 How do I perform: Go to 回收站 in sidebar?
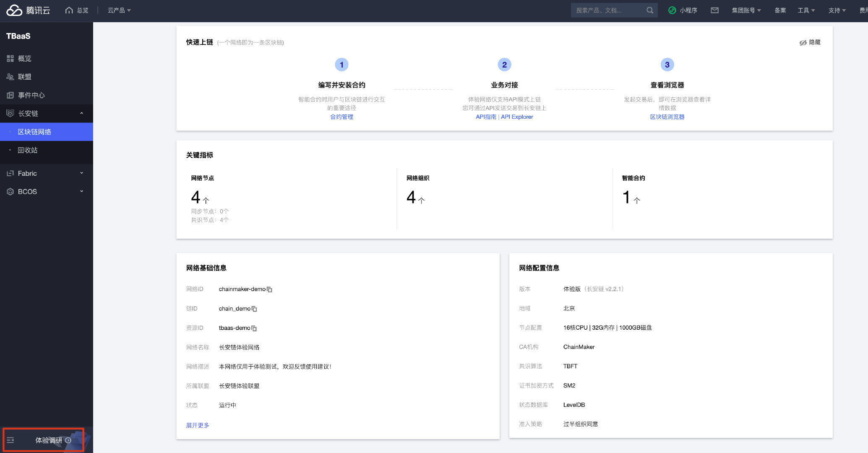[28, 150]
